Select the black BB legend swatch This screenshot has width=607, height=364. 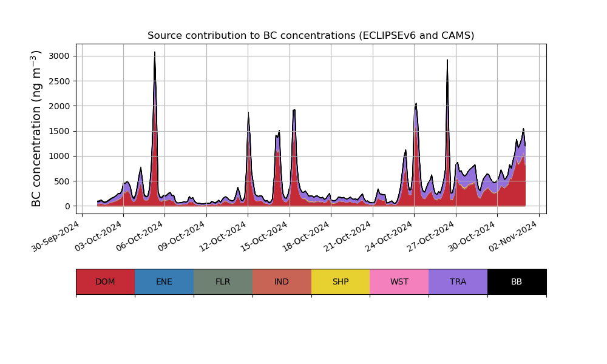(517, 281)
